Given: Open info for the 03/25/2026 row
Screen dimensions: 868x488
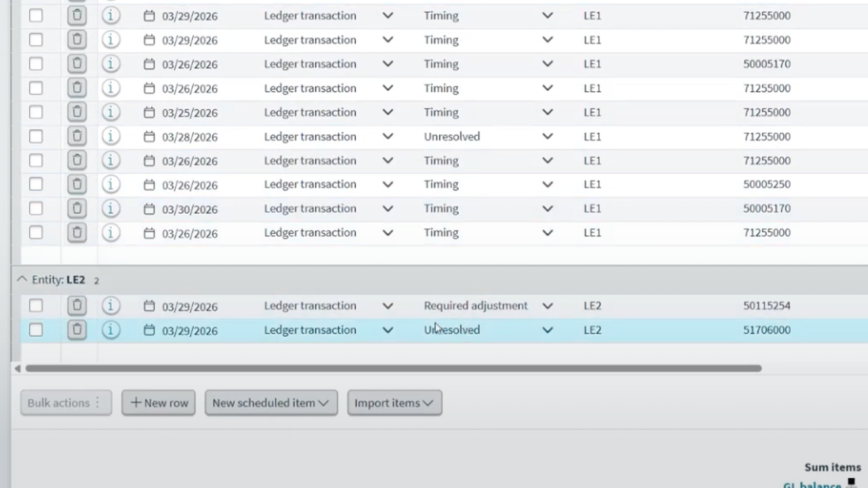Looking at the screenshot, I should [111, 112].
